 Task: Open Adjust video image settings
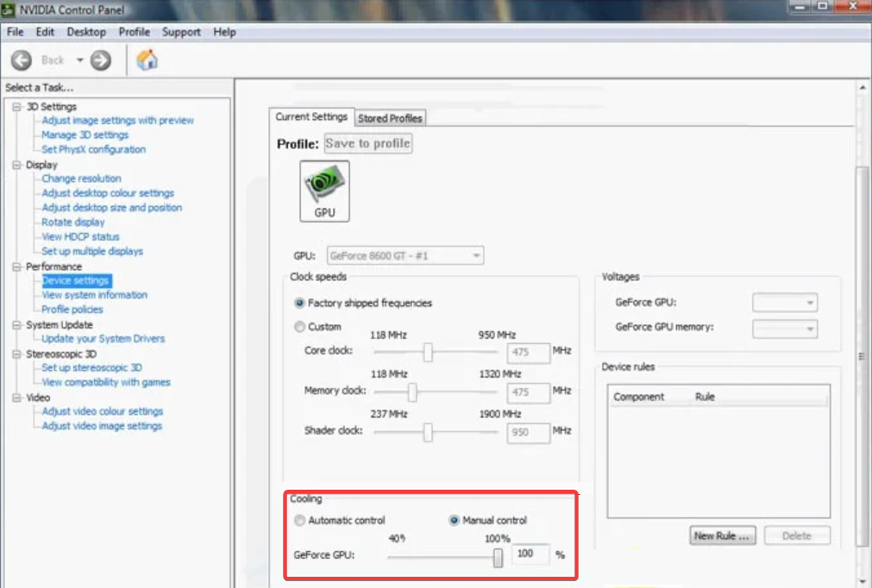(x=102, y=426)
